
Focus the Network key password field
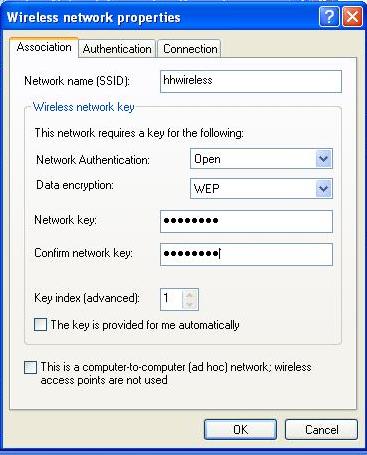click(246, 221)
